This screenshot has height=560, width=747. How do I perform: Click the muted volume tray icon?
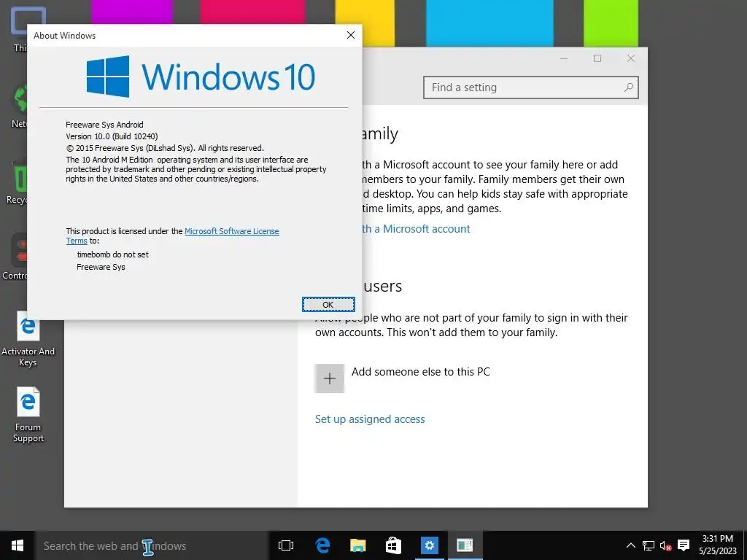665,545
